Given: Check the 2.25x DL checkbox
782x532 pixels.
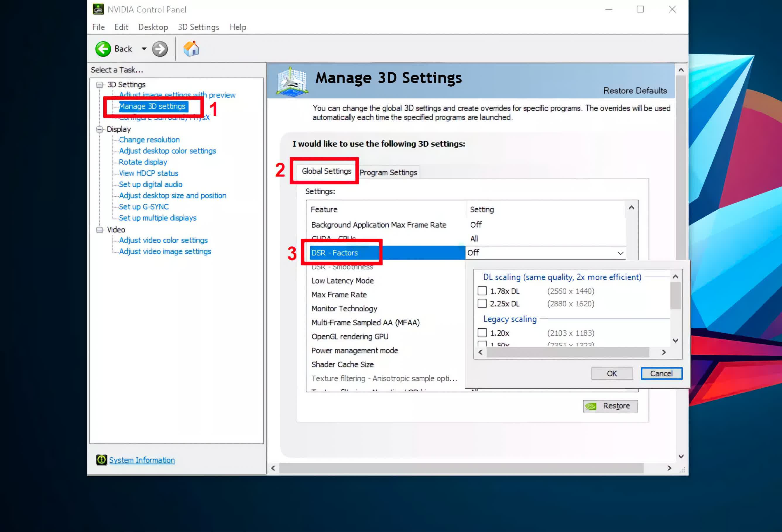Looking at the screenshot, I should (482, 303).
